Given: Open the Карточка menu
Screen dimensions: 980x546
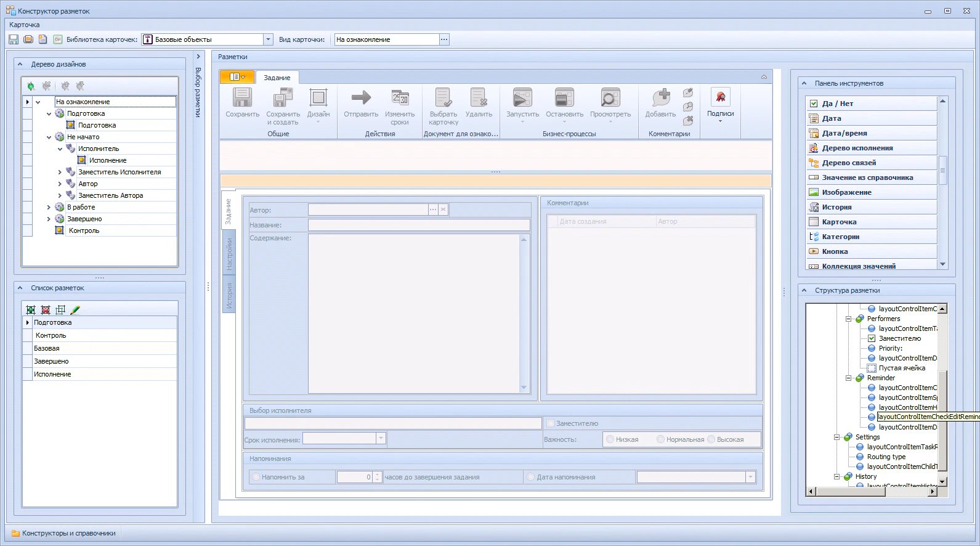Looking at the screenshot, I should click(x=25, y=25).
